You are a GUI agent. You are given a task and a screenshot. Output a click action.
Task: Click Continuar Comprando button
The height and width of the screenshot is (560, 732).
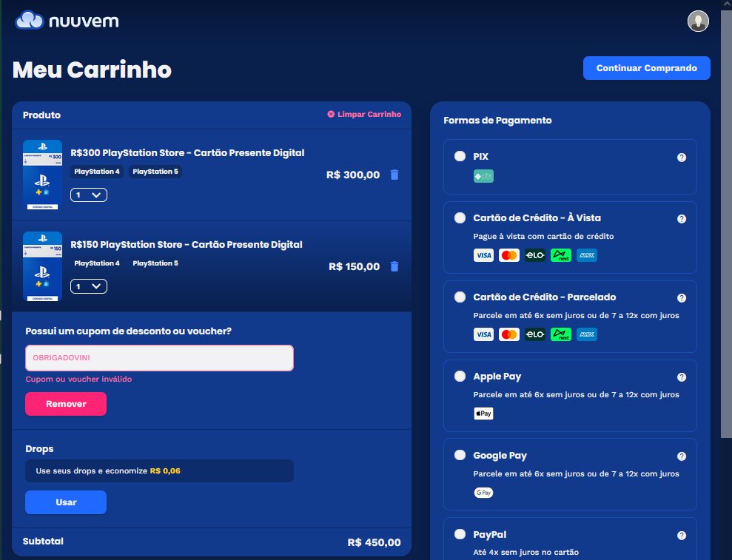pos(647,68)
